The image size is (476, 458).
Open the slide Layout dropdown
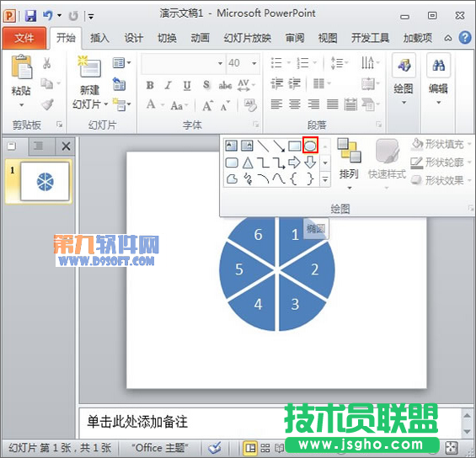tap(121, 63)
